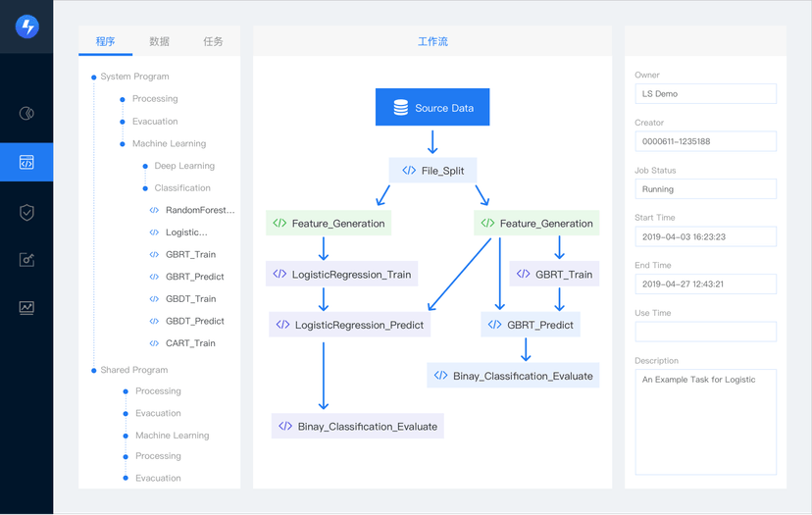
Task: Open the shield checkmark sidebar icon
Action: pos(26,212)
